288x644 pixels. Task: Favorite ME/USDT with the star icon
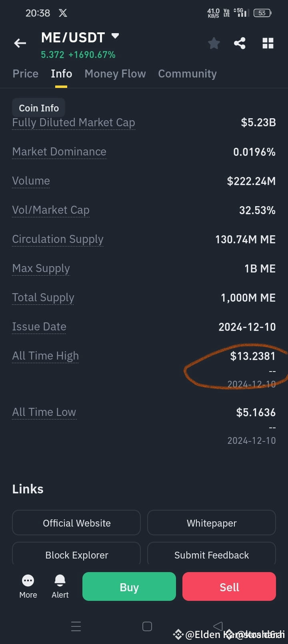coord(214,43)
